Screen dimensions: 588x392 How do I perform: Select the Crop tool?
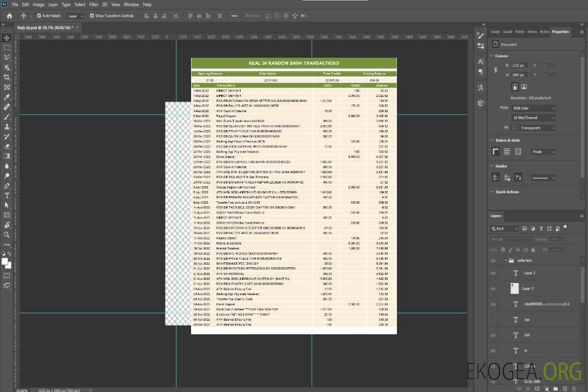[7, 77]
